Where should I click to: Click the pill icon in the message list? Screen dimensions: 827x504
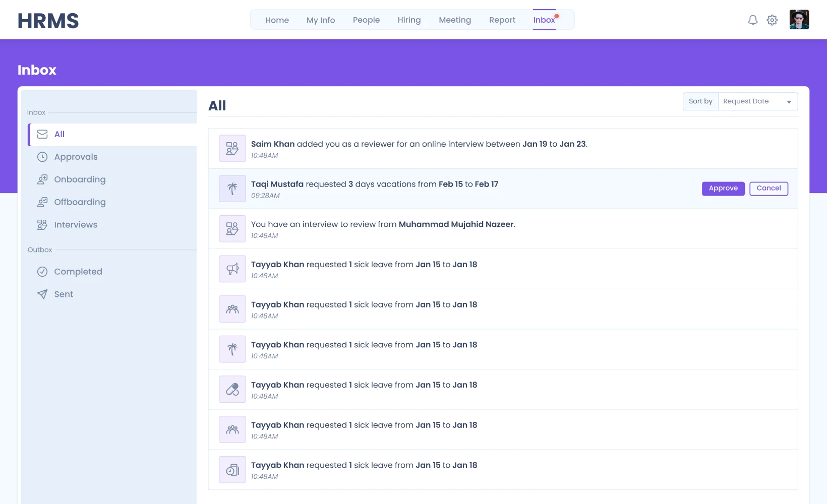click(232, 389)
